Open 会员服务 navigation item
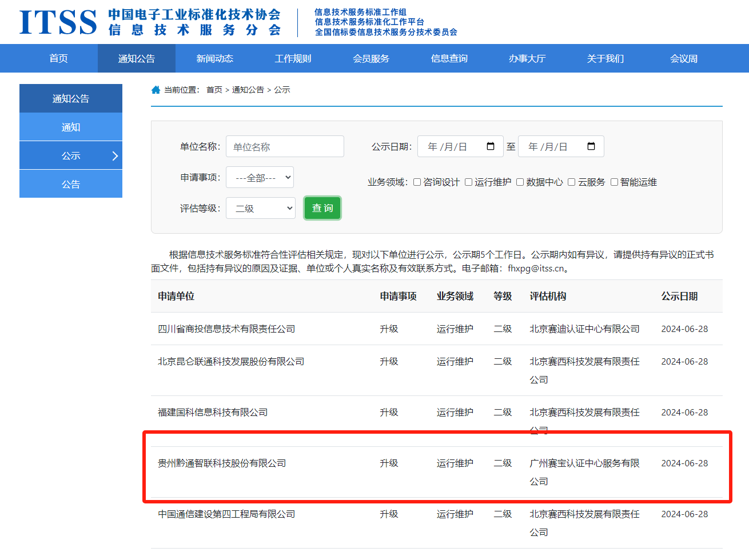The image size is (749, 560). point(371,58)
